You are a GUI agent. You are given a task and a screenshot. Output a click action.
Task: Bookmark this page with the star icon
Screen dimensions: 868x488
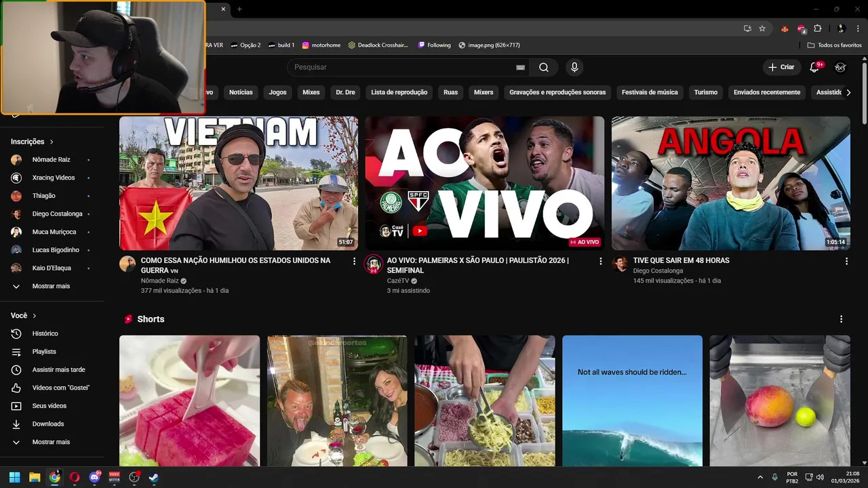click(x=762, y=28)
